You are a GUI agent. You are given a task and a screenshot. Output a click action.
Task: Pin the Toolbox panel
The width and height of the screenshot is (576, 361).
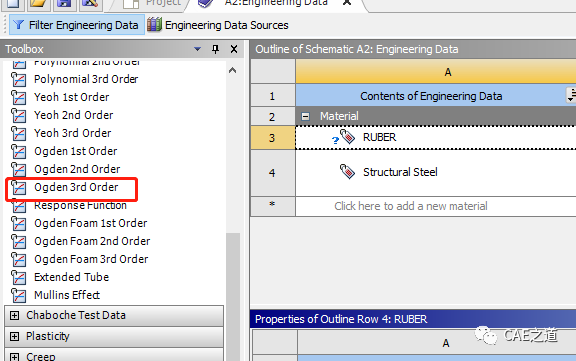point(216,49)
